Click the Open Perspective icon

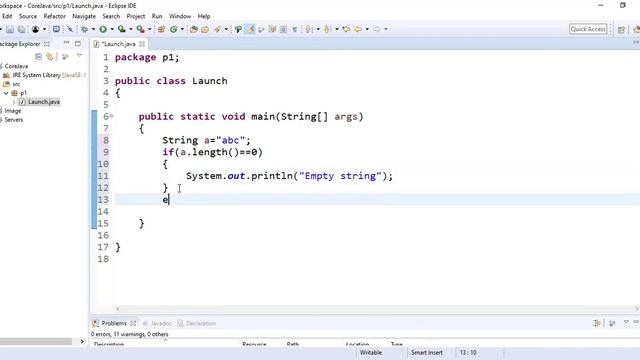[x=621, y=29]
